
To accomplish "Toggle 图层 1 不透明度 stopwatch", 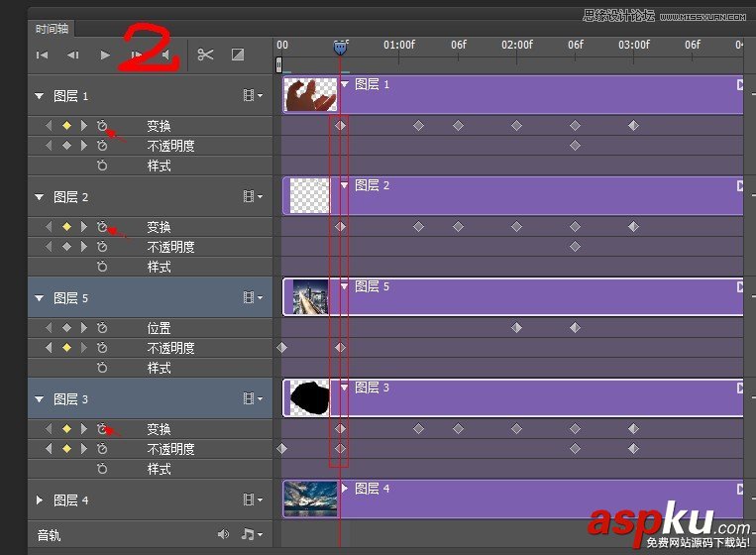I will pos(102,145).
